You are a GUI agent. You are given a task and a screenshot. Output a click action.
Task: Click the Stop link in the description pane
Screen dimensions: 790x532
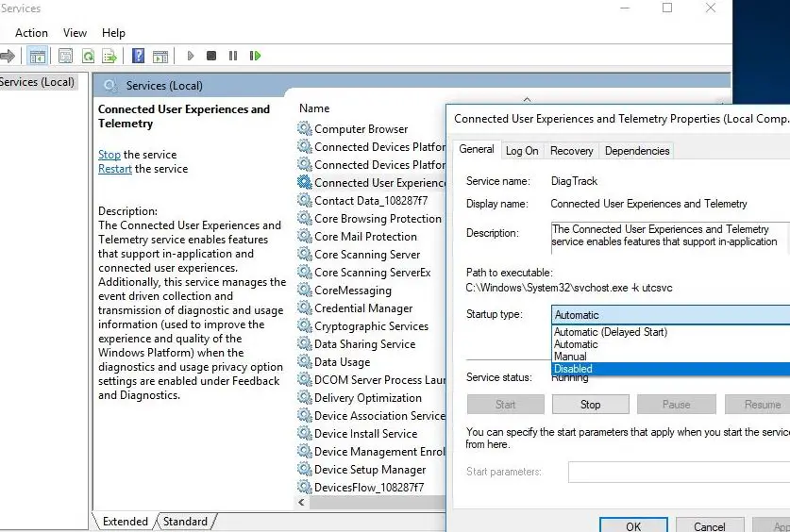[109, 155]
